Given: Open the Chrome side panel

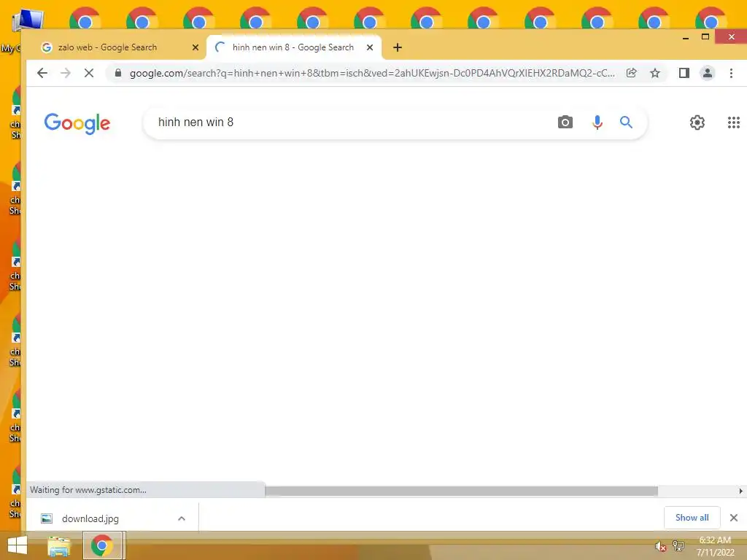Looking at the screenshot, I should 684,73.
